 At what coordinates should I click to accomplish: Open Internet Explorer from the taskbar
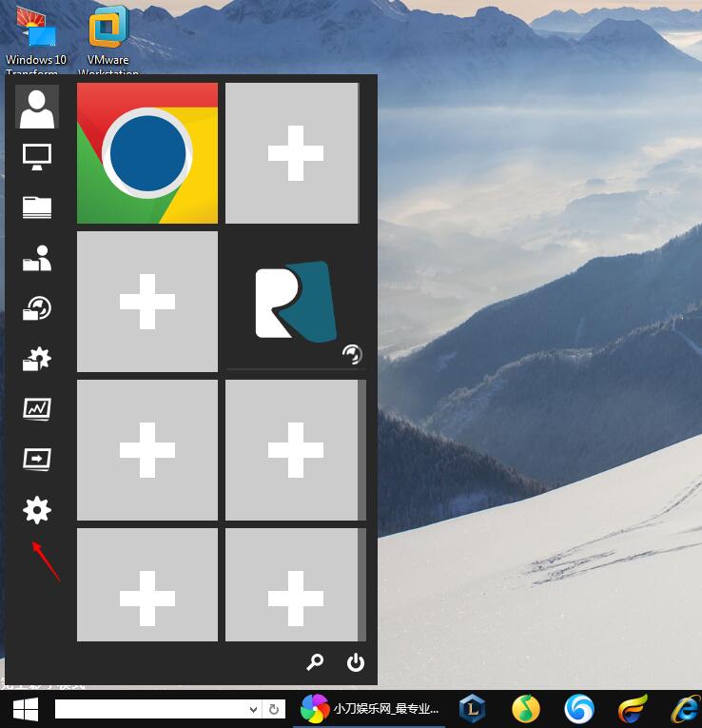685,709
